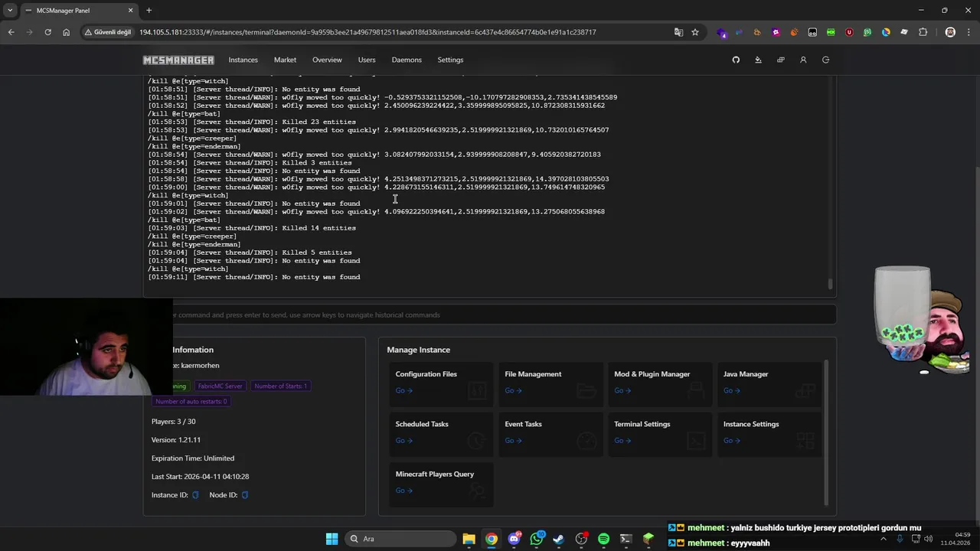Screen dimensions: 980x551
Task: Click the Number of Starts: 1 tag
Action: click(x=280, y=386)
